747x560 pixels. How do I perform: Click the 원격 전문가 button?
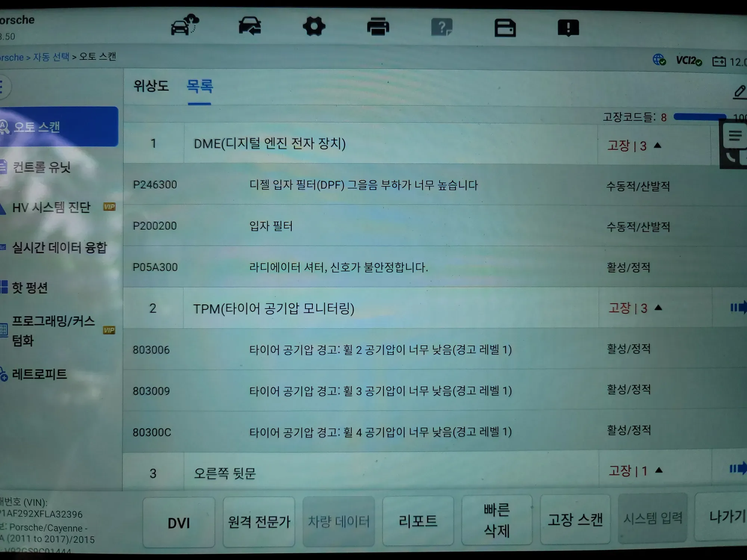259,521
